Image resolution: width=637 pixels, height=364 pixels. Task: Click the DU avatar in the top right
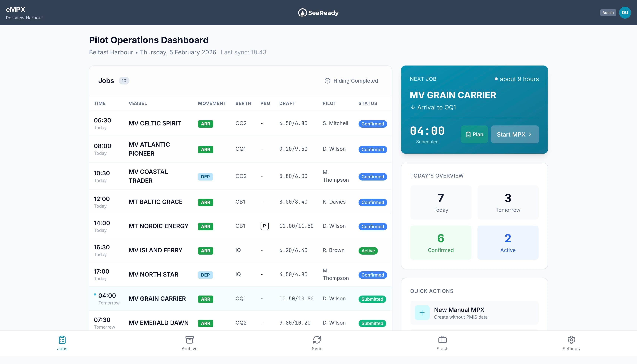point(625,12)
